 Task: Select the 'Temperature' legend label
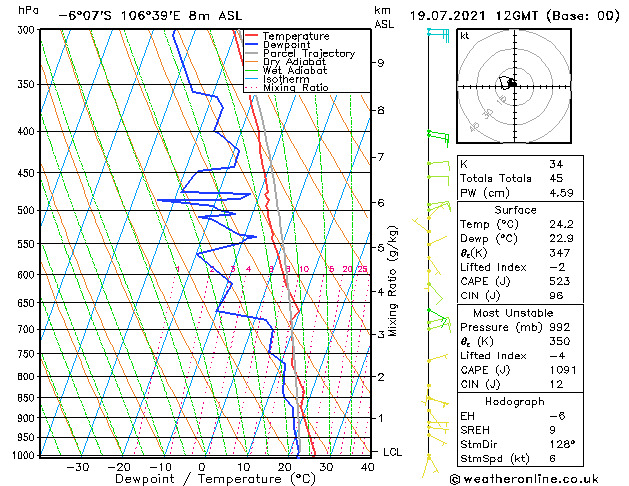click(296, 36)
